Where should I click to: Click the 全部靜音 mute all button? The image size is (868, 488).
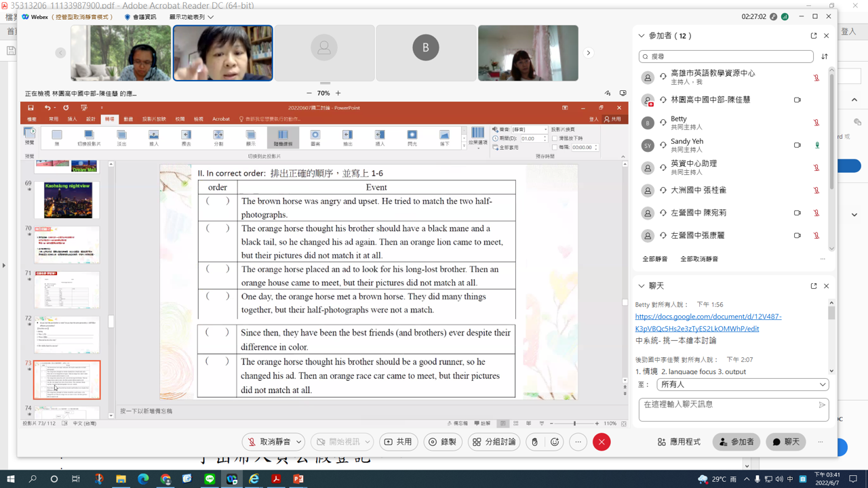click(655, 259)
